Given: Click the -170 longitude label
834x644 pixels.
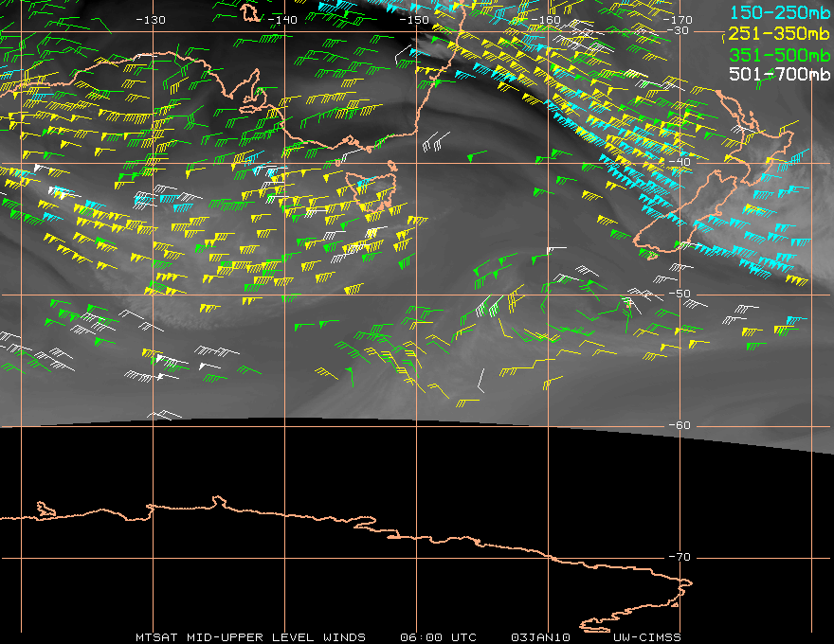Looking at the screenshot, I should pos(679,20).
